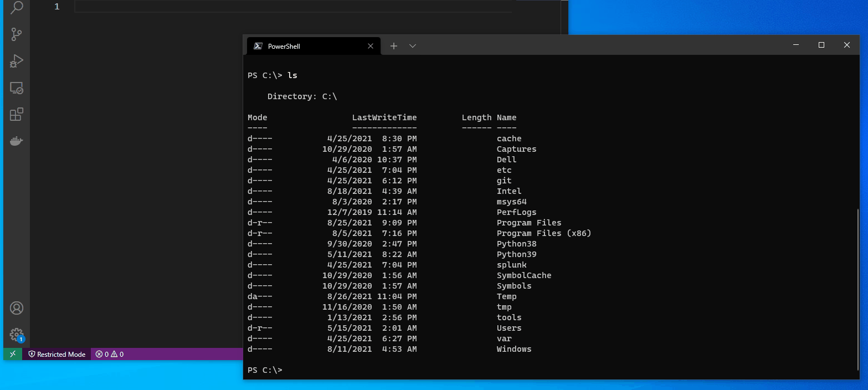Click the 'Program Files (x86)' entry
This screenshot has height=390, width=868.
[x=544, y=233]
